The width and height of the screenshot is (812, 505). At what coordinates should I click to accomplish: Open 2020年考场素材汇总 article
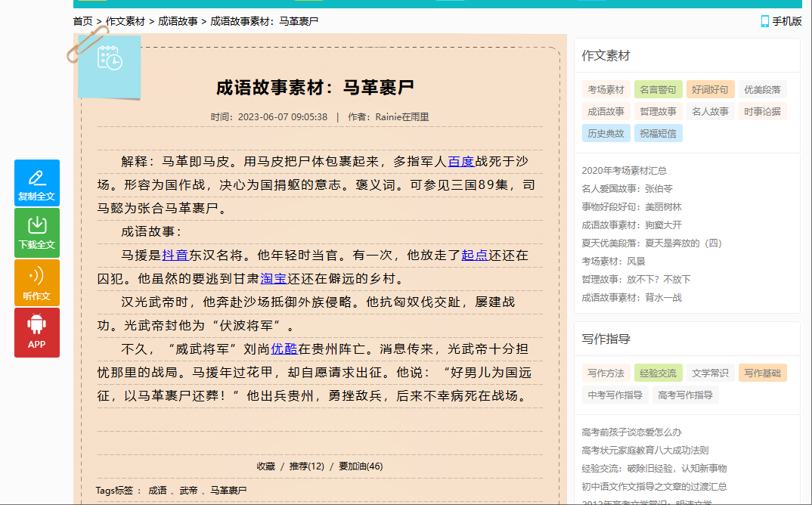[x=624, y=170]
